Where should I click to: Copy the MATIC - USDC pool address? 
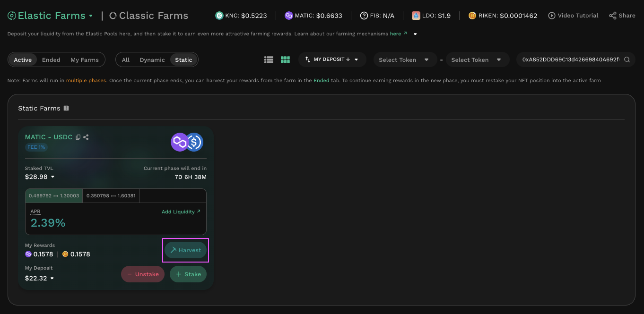(x=78, y=137)
